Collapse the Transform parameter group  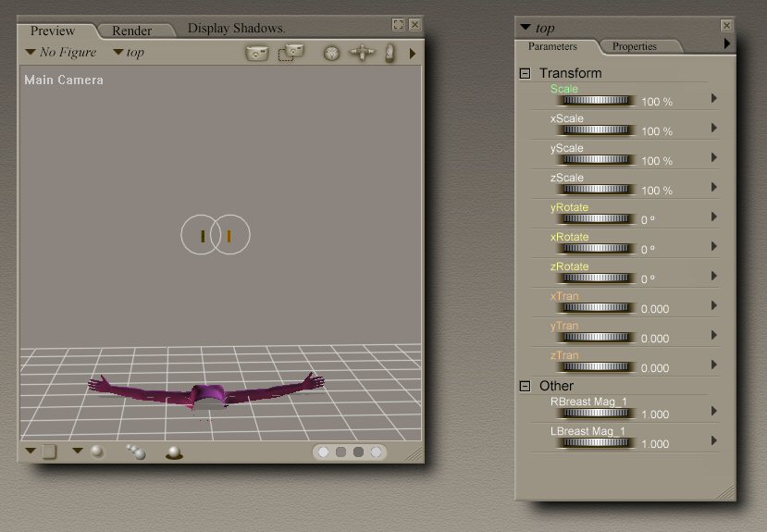point(526,73)
